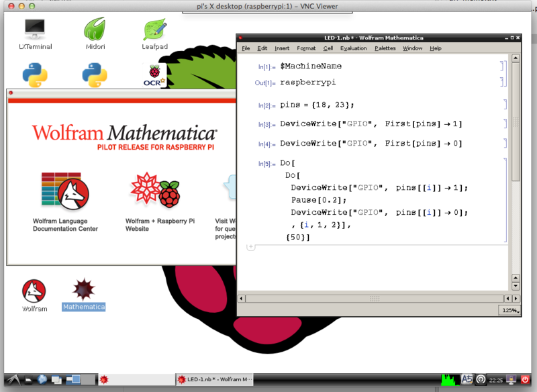Open the 125% magnification dropdown
The image size is (537, 392).
click(510, 311)
